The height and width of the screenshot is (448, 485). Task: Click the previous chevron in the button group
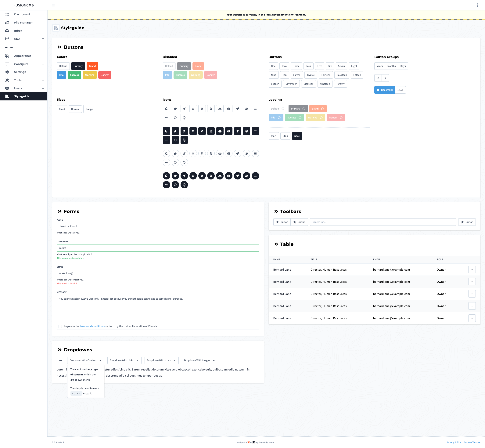point(378,78)
